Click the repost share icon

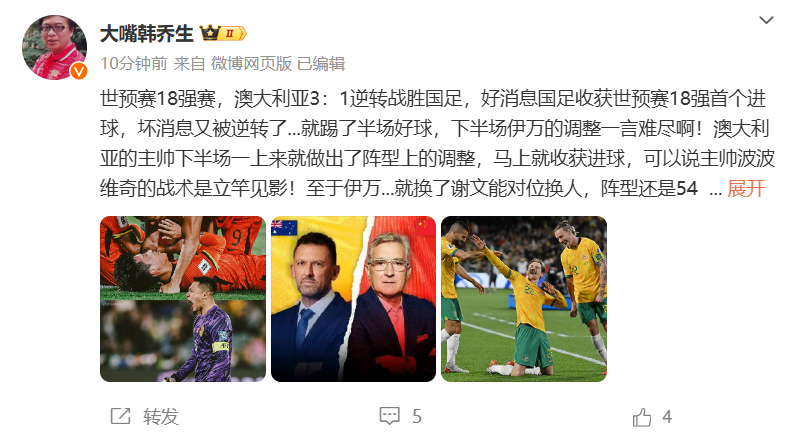pos(120,416)
